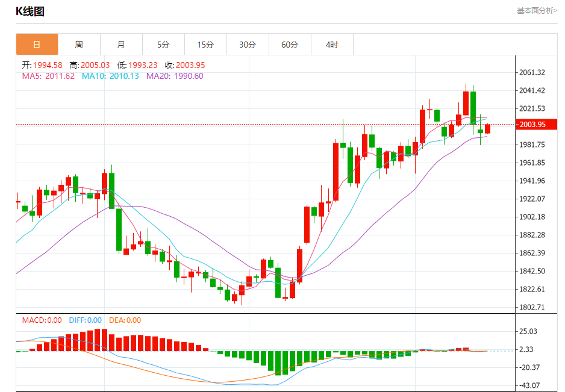Viewport: 565px width, 392px height.
Task: Click the 1981.75 price axis label
Action: (532, 145)
